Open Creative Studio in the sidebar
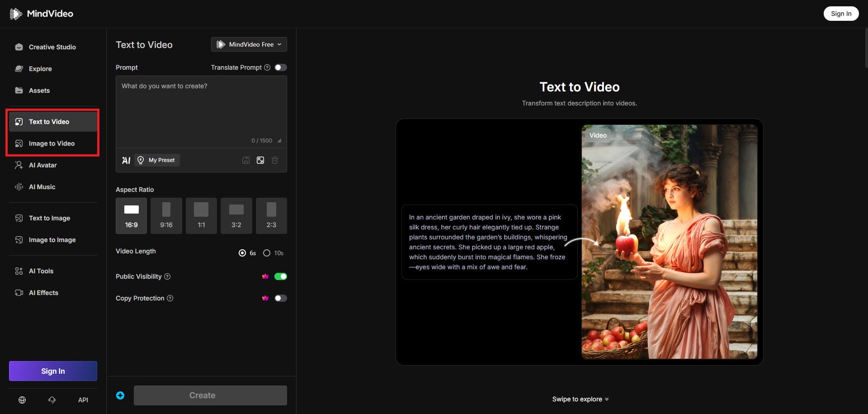The width and height of the screenshot is (868, 414). pyautogui.click(x=53, y=47)
